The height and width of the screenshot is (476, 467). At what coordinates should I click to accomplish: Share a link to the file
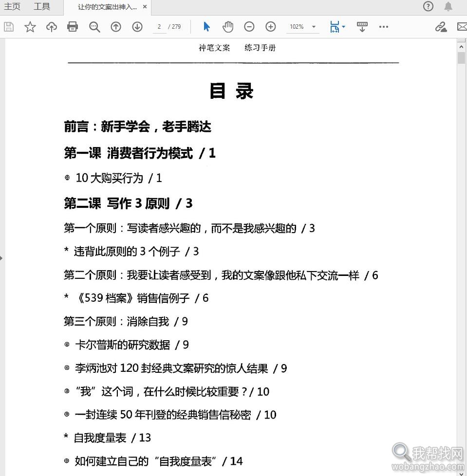coord(441,27)
